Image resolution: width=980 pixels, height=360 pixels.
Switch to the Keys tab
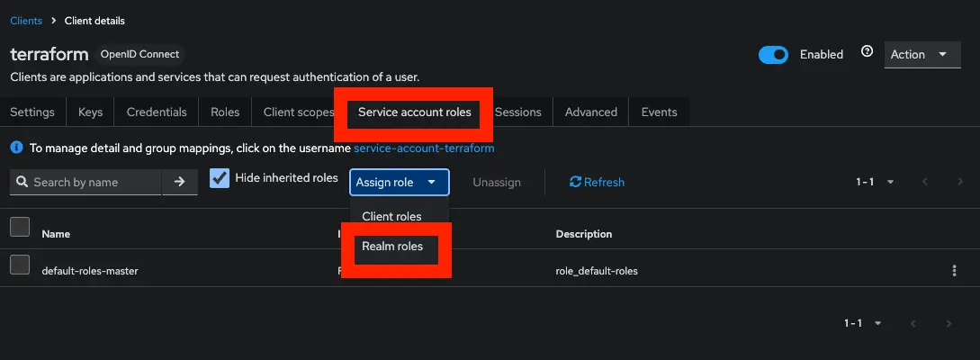pyautogui.click(x=91, y=112)
